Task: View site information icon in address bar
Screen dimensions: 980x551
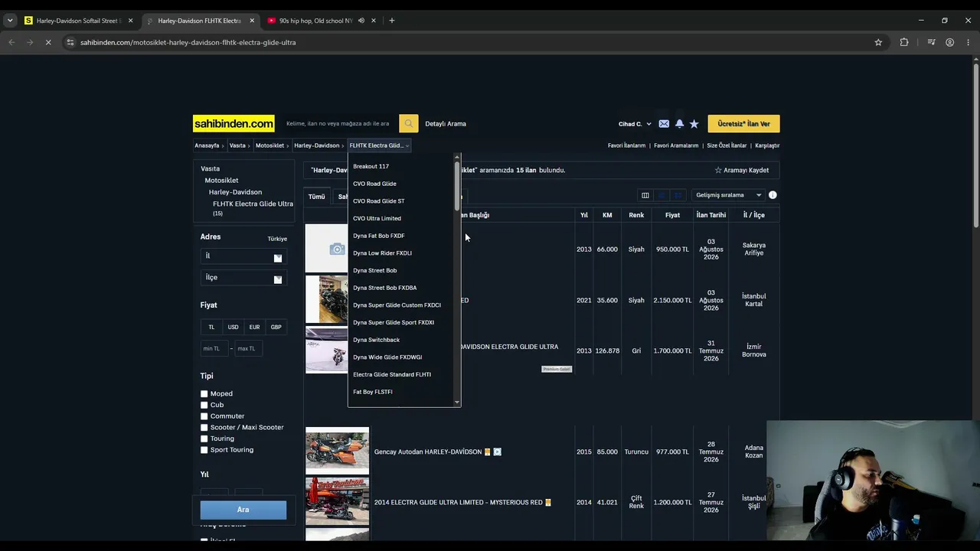Action: click(x=70, y=42)
